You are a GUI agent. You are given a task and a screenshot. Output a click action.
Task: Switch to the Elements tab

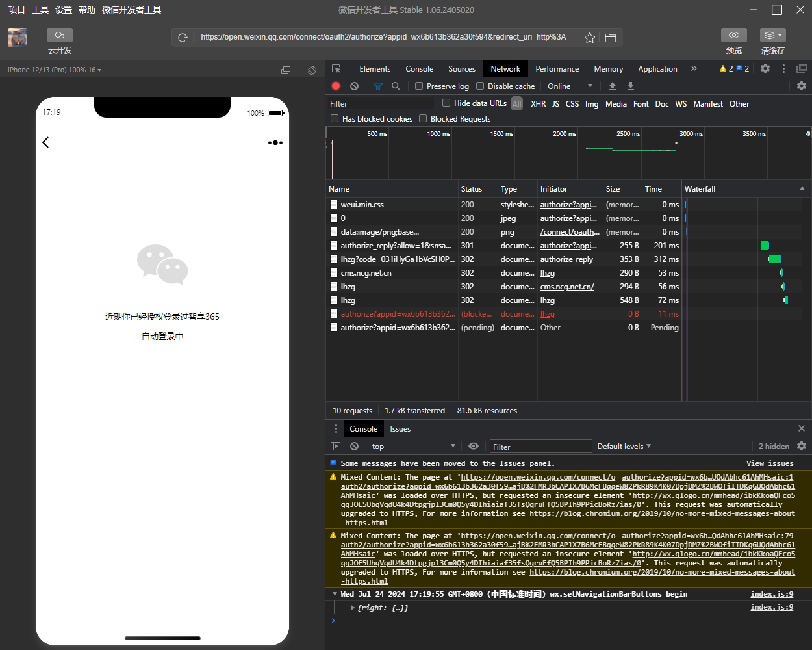tap(375, 68)
